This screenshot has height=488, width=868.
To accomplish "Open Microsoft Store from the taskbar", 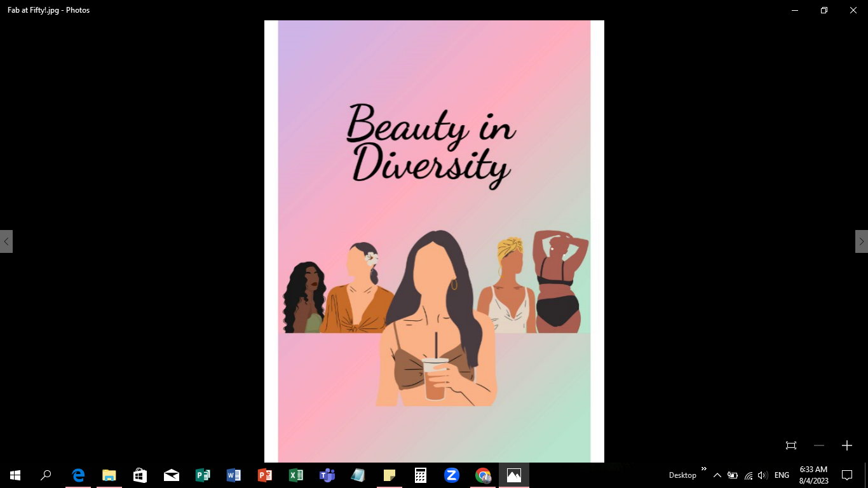I will tap(140, 475).
